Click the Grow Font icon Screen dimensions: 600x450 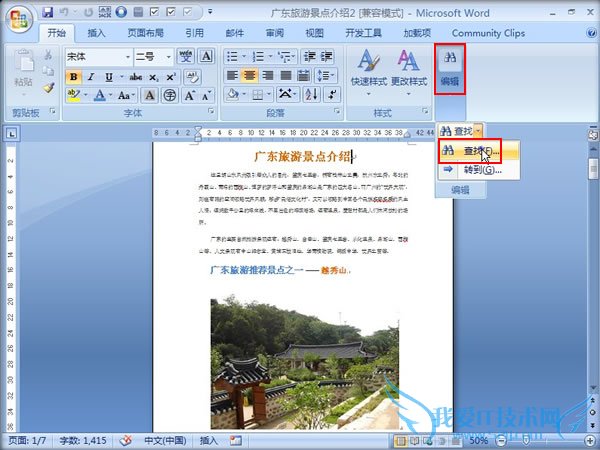coord(189,95)
